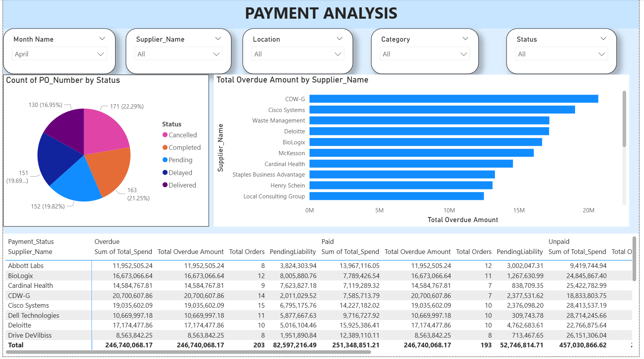Select the Cisco Systems bar

click(x=442, y=110)
